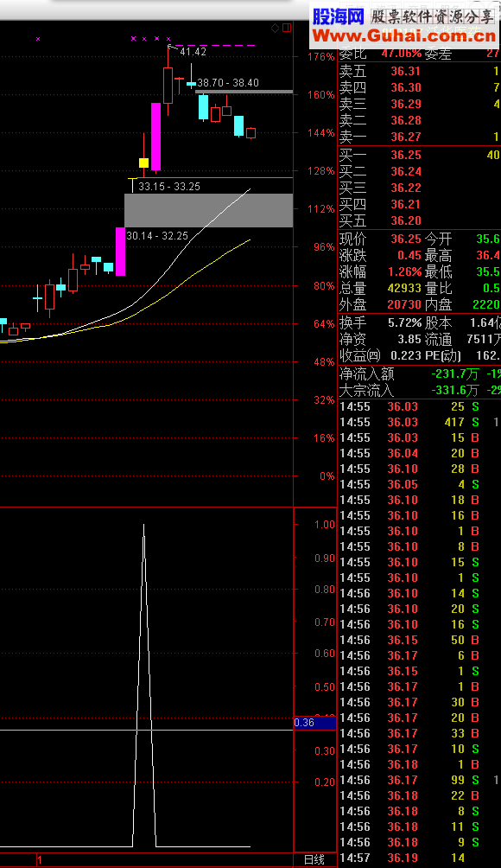Select the 0.36 indicator value marker
This screenshot has width=501, height=868.
(x=314, y=723)
